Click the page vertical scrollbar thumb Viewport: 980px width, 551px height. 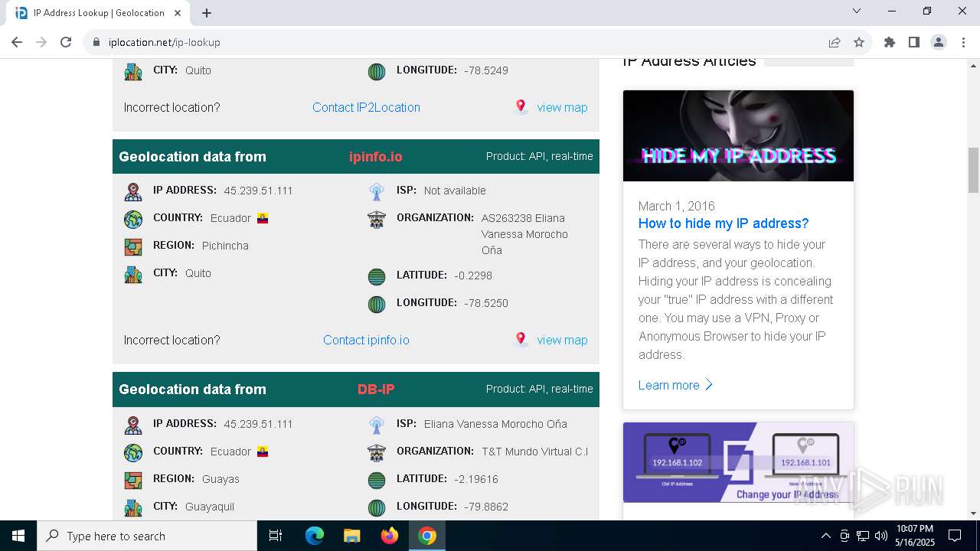click(973, 170)
